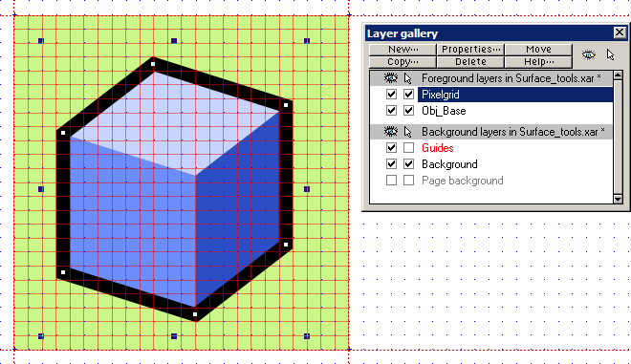Enable Page background editable checkbox
This screenshot has height=364, width=631.
point(408,181)
